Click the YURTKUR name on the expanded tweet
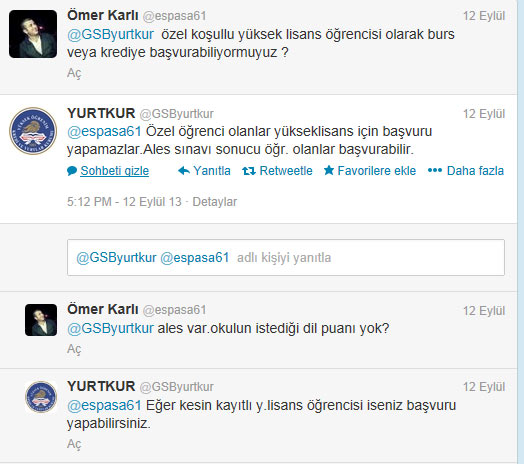The image size is (524, 464). point(101,113)
